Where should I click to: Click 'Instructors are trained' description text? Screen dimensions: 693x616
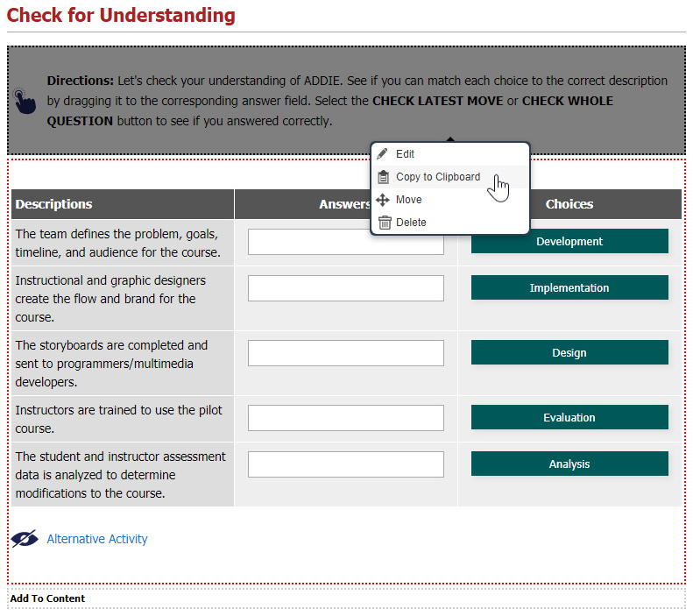pos(118,419)
